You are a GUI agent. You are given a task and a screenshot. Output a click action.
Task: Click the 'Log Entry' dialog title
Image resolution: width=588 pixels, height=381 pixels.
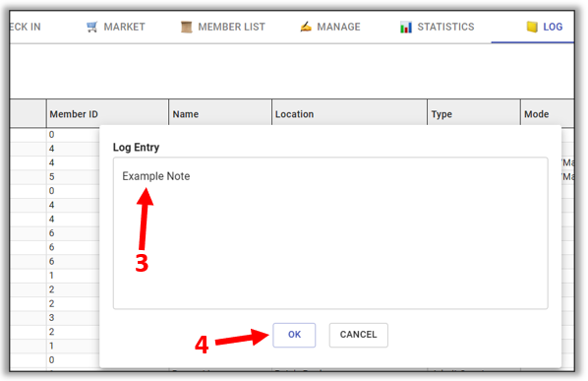[x=136, y=147]
